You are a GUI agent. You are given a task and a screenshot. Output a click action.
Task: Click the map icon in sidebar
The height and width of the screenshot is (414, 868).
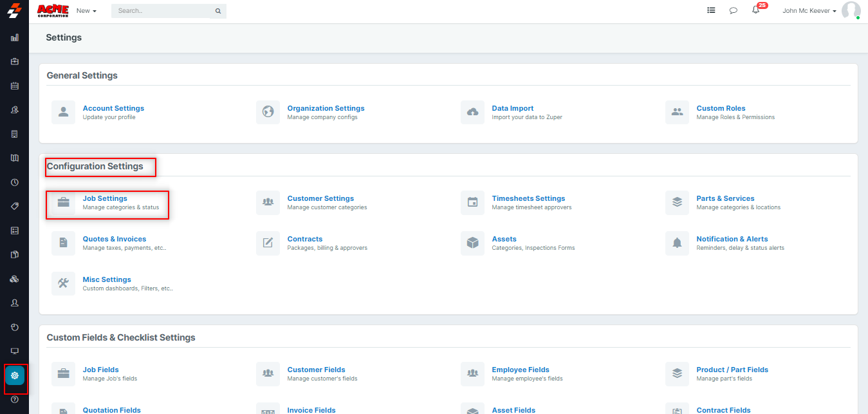pyautogui.click(x=15, y=158)
